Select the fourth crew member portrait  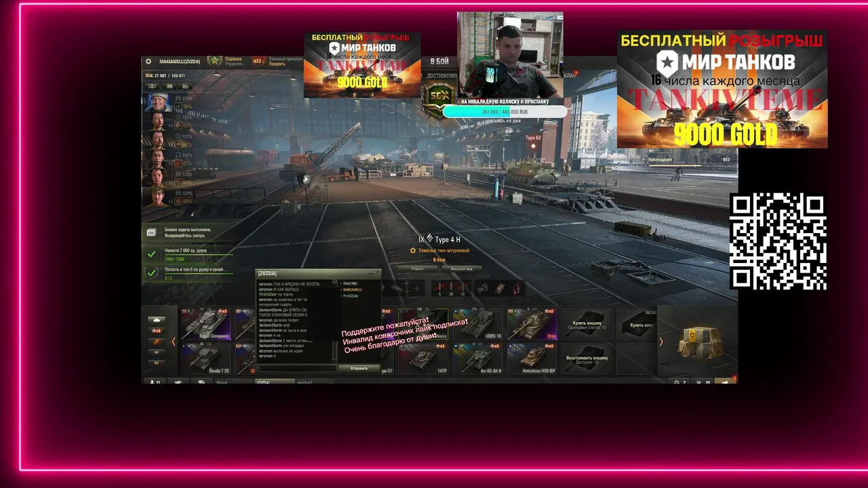point(157,159)
